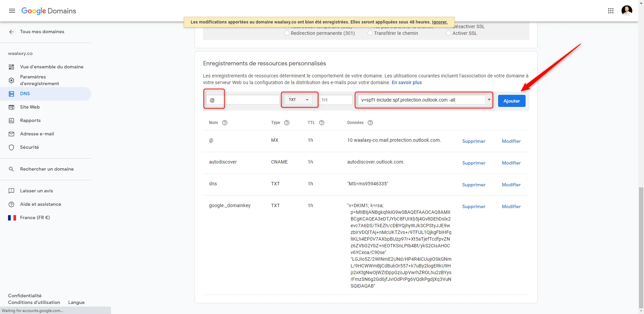Viewport: 644px width, 314px height.
Task: Select the DNS menu item
Action: pos(46,94)
